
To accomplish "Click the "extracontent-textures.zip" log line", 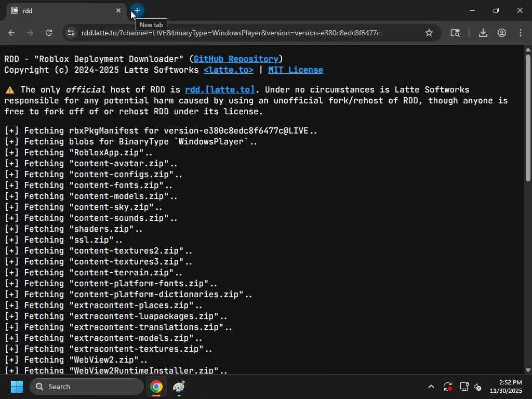I will (x=108, y=349).
